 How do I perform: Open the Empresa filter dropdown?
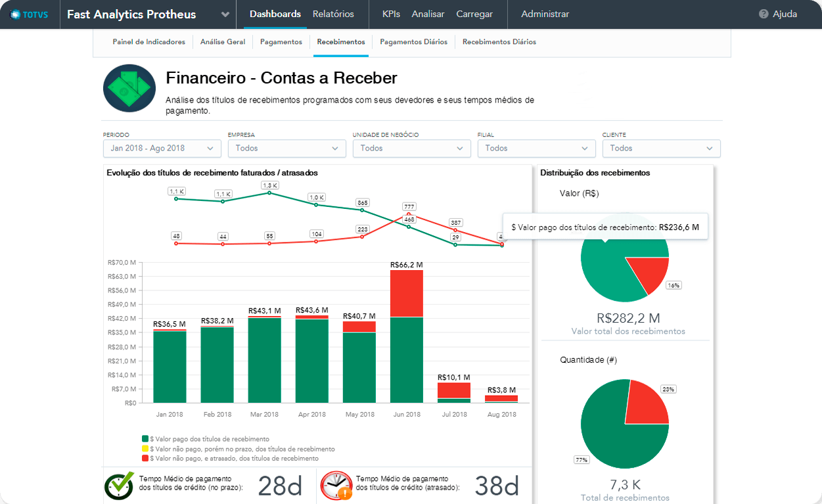[x=286, y=149]
